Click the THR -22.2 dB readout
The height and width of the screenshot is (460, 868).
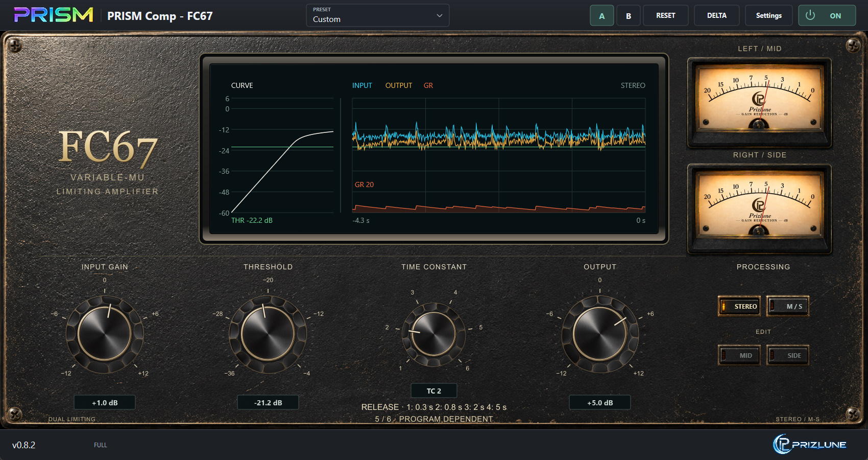point(252,220)
